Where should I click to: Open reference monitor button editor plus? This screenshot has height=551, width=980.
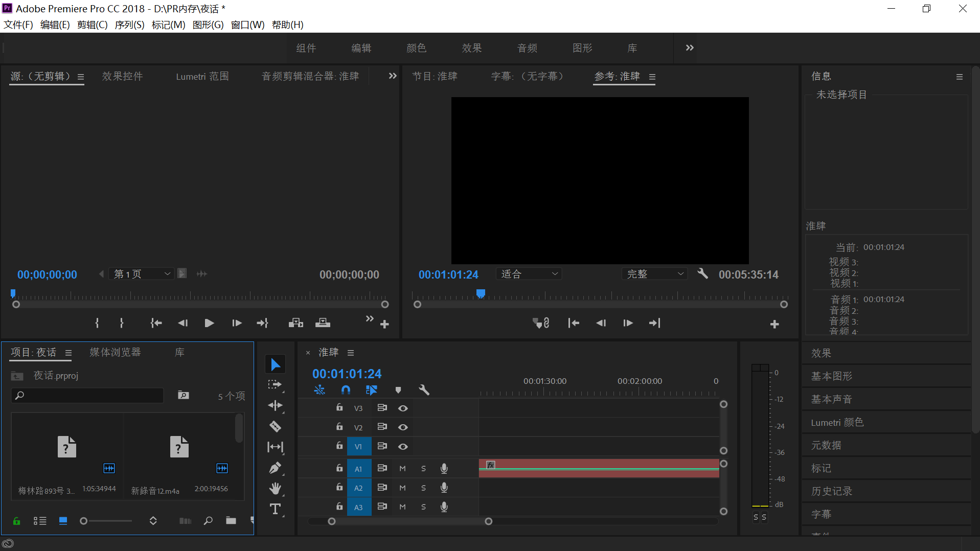pyautogui.click(x=774, y=325)
